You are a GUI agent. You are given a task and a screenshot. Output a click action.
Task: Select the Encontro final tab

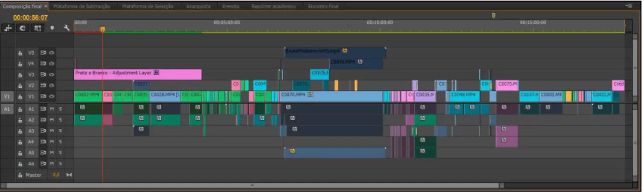tap(323, 7)
